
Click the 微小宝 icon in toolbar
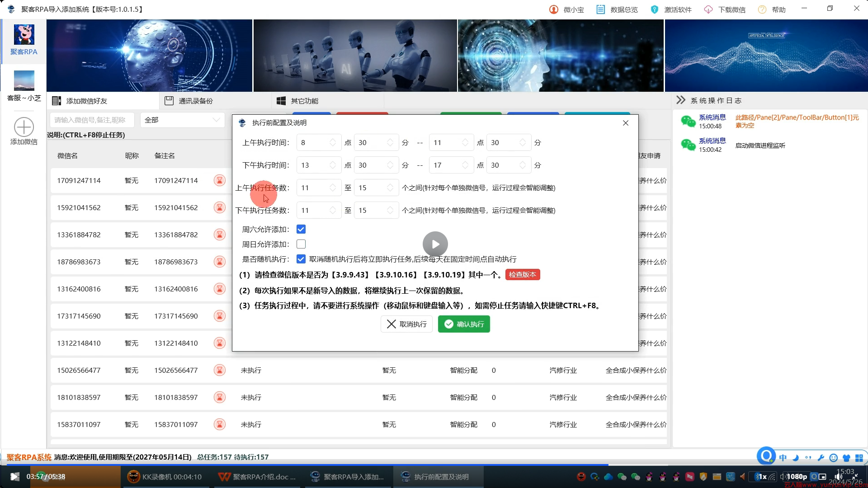pyautogui.click(x=554, y=9)
